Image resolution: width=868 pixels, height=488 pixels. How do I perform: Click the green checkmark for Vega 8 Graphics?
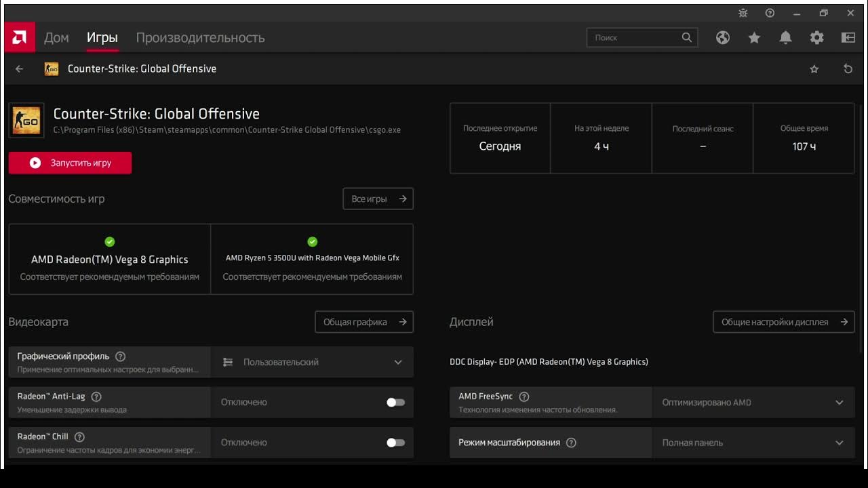click(x=110, y=241)
